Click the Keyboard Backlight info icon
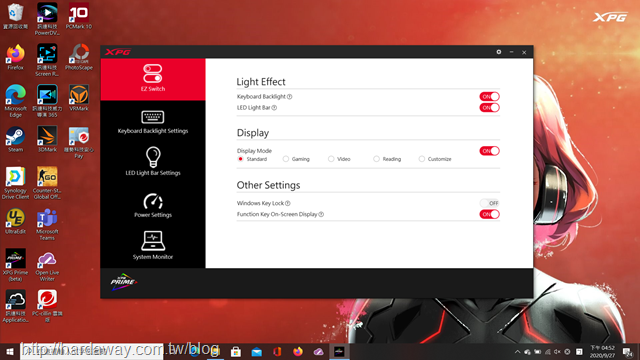Screen dimensions: 640x360 [x=289, y=97]
